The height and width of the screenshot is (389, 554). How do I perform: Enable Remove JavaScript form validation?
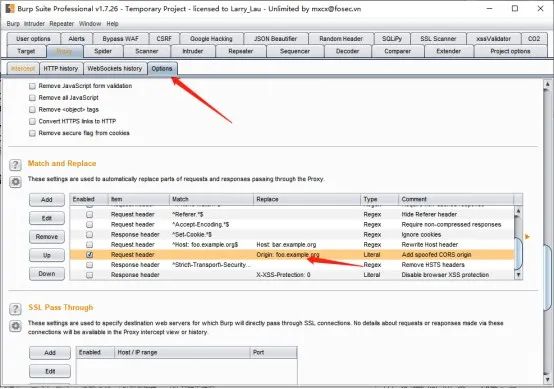pyautogui.click(x=32, y=86)
